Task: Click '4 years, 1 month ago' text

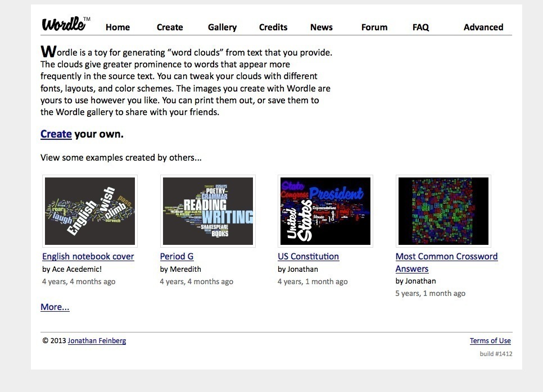Action: click(x=313, y=281)
